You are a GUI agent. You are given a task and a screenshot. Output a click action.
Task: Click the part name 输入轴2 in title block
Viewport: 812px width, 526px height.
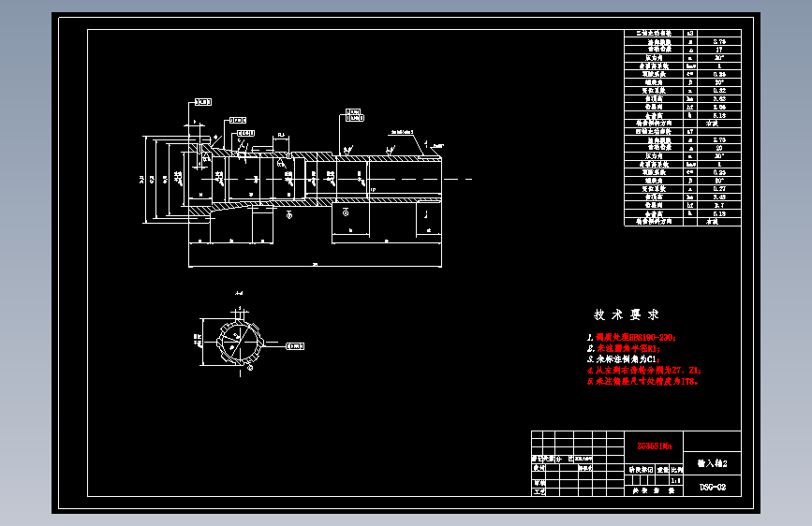(x=712, y=463)
